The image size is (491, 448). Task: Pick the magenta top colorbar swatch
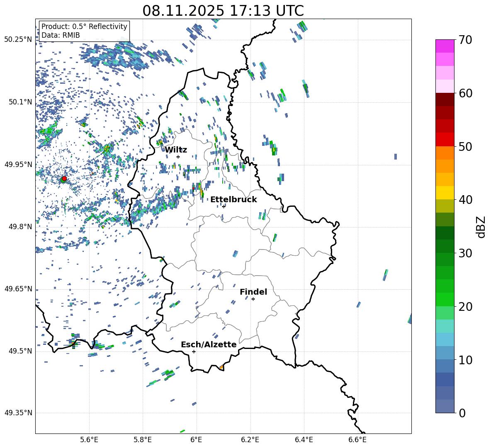pos(445,46)
